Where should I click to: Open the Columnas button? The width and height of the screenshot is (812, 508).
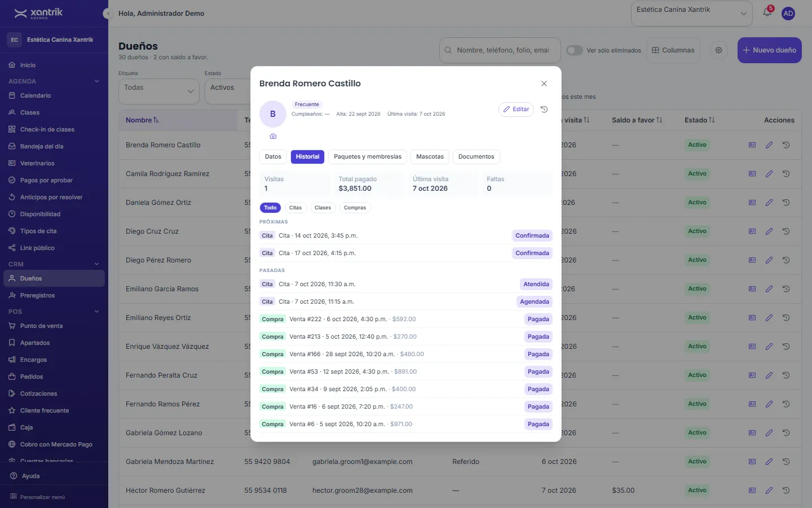[673, 50]
